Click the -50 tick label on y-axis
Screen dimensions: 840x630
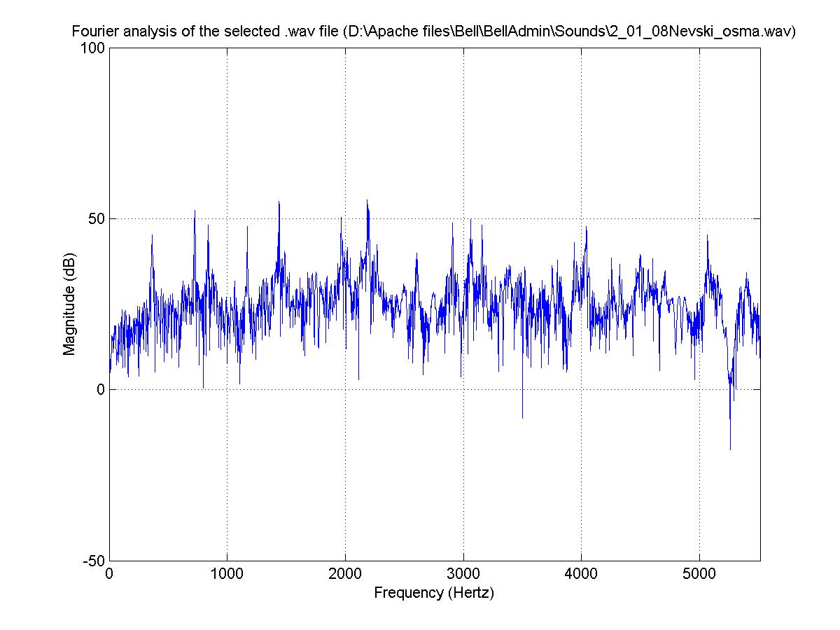[x=95, y=561]
